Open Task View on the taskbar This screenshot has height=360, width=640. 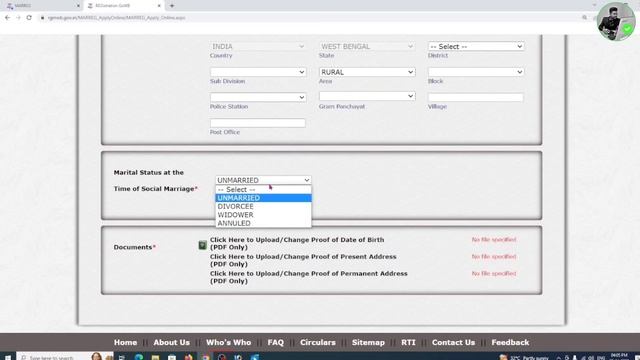click(x=122, y=357)
